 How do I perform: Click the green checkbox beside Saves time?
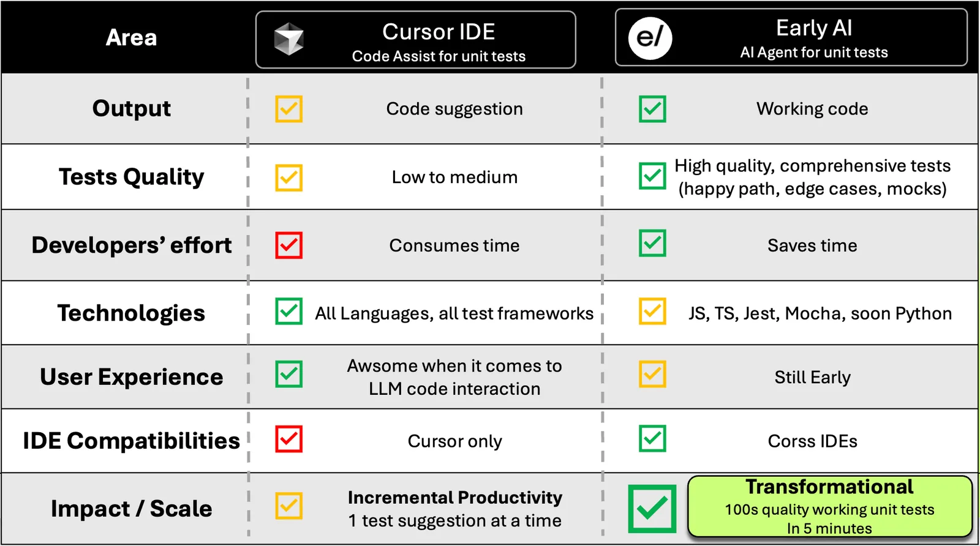652,243
